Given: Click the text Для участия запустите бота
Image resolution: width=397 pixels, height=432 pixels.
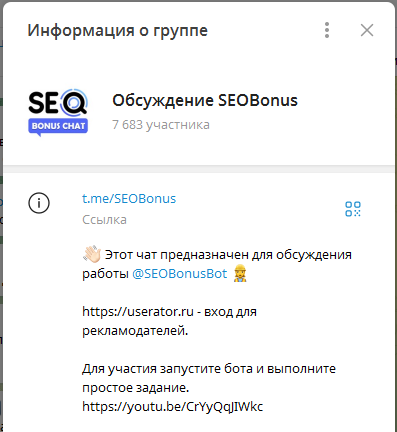Looking at the screenshot, I should (x=167, y=369).
